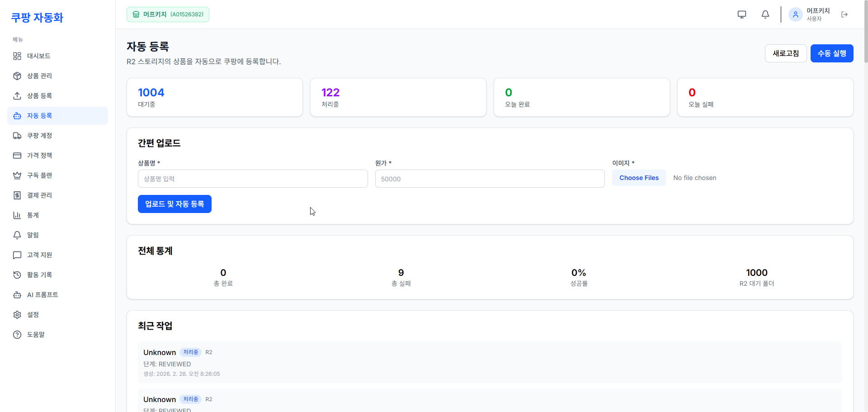Viewport: 868px width, 412px height.
Task: Select 가격 정책 in the sidebar
Action: pos(58,156)
